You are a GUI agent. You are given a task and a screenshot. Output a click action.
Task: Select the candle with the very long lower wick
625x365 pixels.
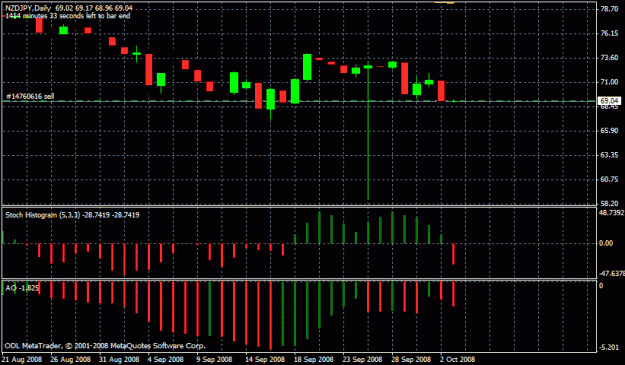pos(368,131)
